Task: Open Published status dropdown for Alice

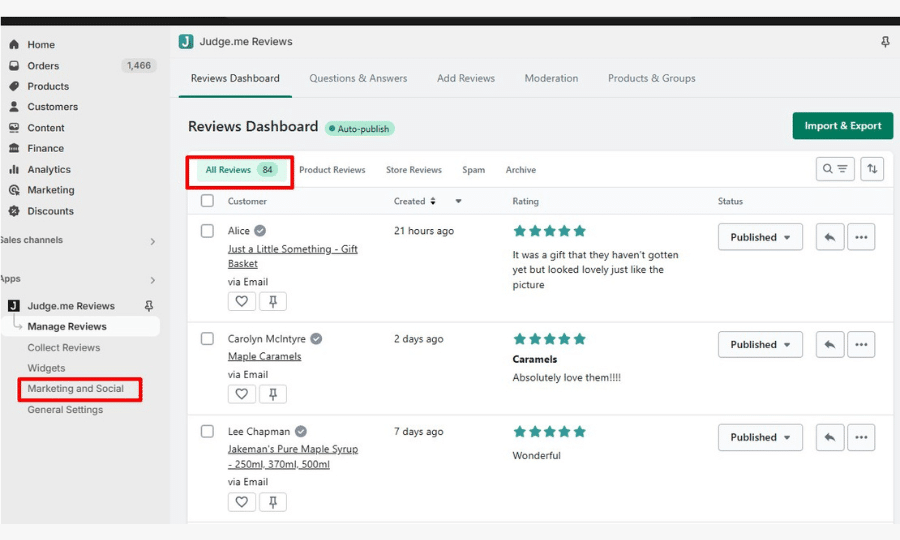Action: (x=760, y=237)
